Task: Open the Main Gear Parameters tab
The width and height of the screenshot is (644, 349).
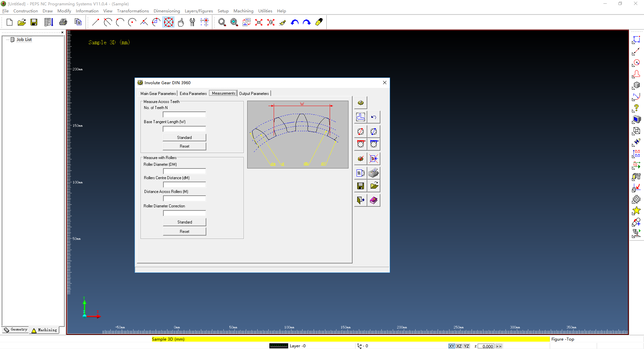Action: coord(158,94)
